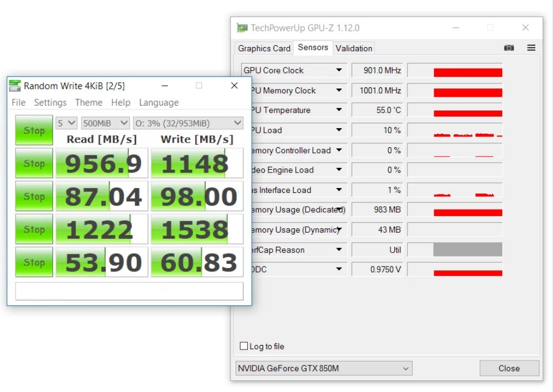Click the 1222 read speed result
The width and height of the screenshot is (553, 392).
(102, 229)
